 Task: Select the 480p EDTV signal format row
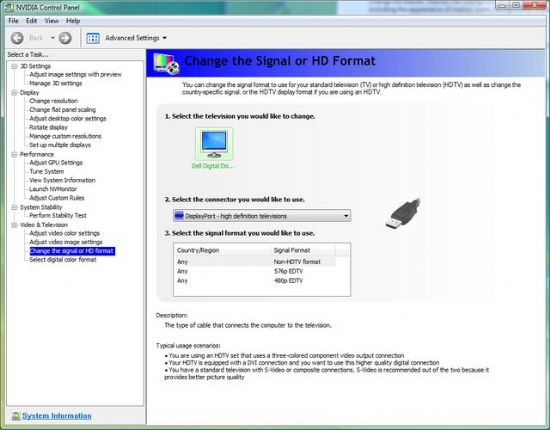coord(255,281)
